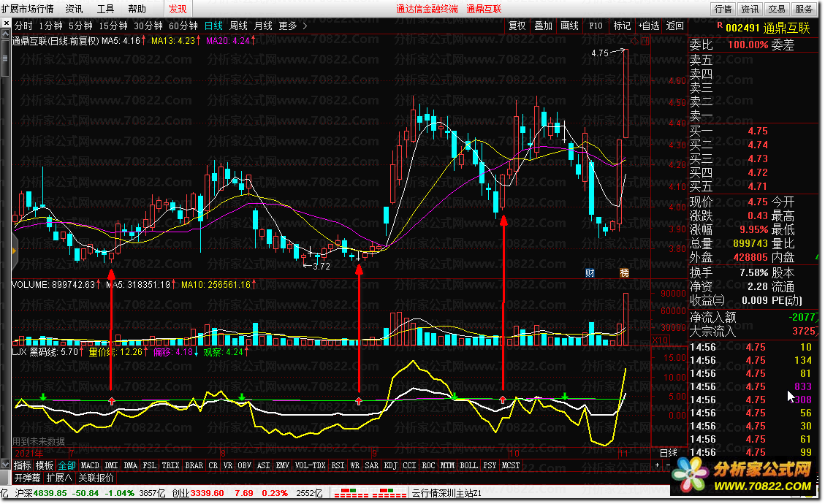Select the 15分钟 period

click(x=113, y=26)
